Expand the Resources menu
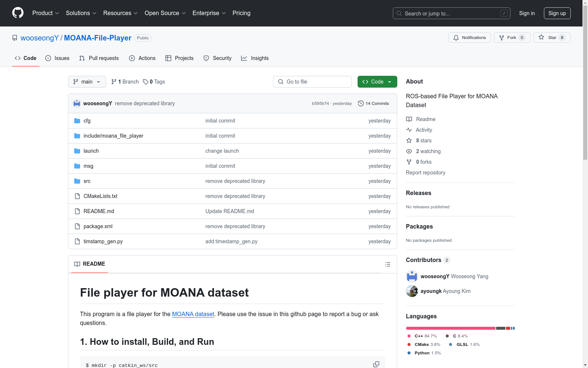The height and width of the screenshot is (368, 588). [121, 13]
